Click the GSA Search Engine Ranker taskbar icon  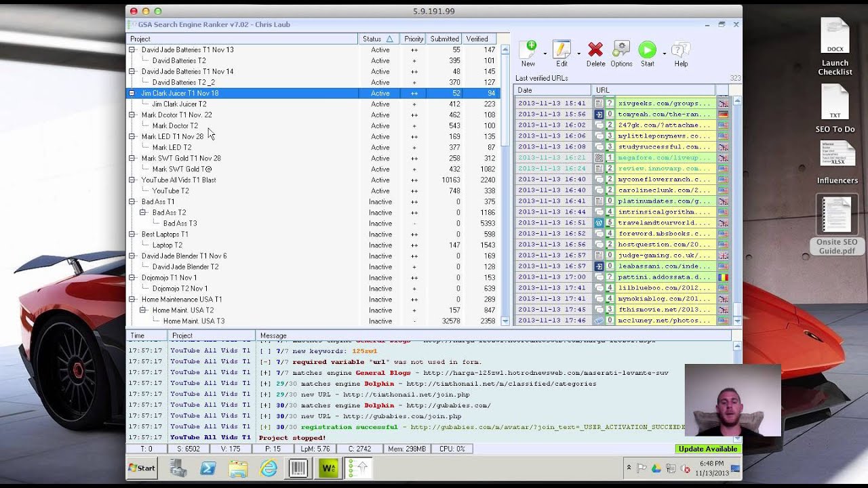pos(359,468)
